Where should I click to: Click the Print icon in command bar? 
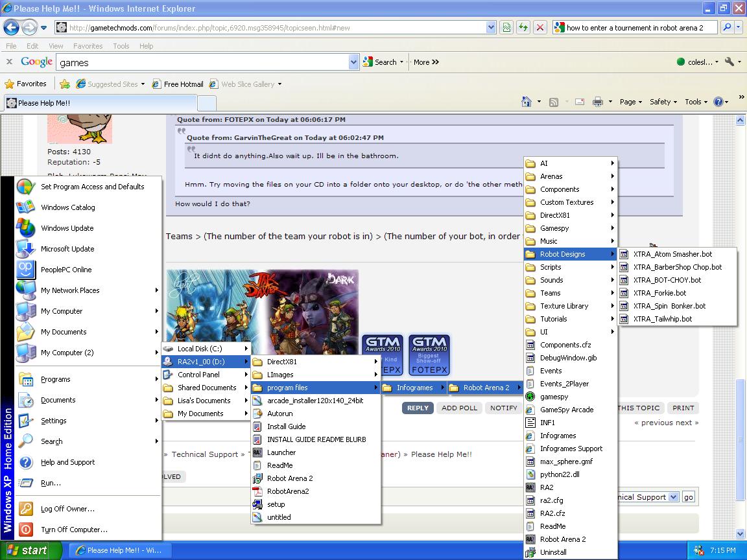(x=597, y=102)
